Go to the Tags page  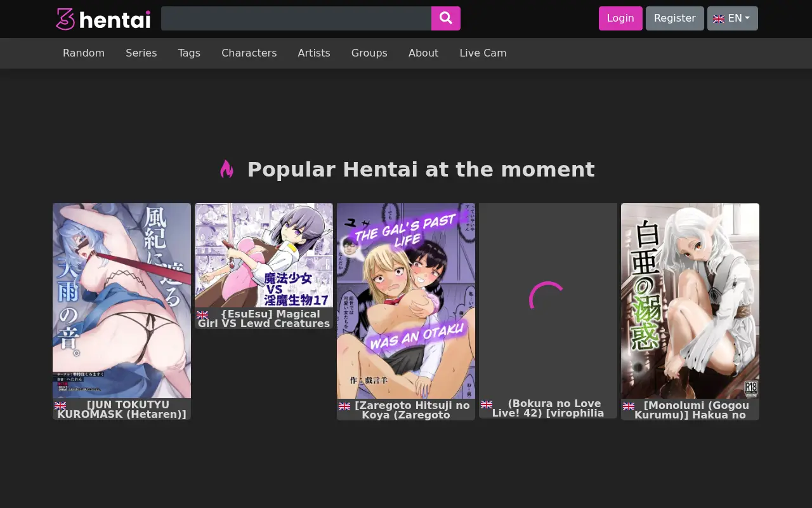pos(189,53)
